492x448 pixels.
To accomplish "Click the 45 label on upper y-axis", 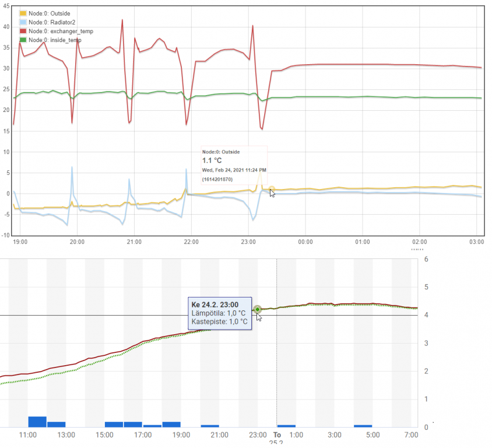I will coord(6,6).
